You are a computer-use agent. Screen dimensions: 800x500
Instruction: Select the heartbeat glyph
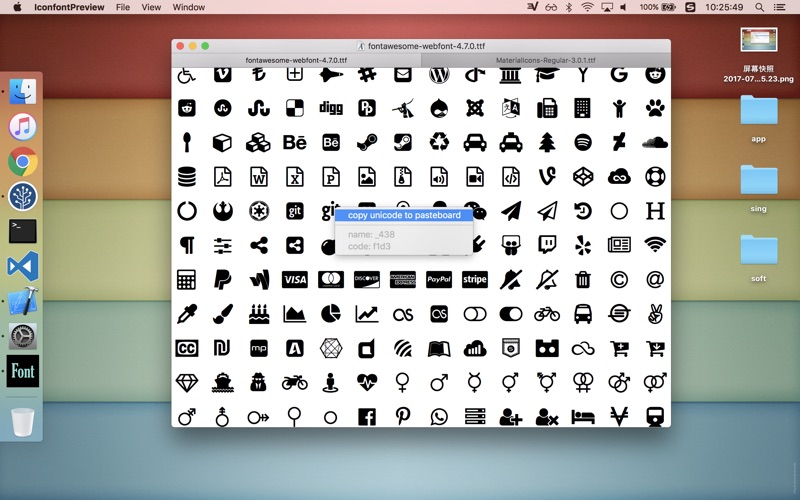[x=367, y=383]
